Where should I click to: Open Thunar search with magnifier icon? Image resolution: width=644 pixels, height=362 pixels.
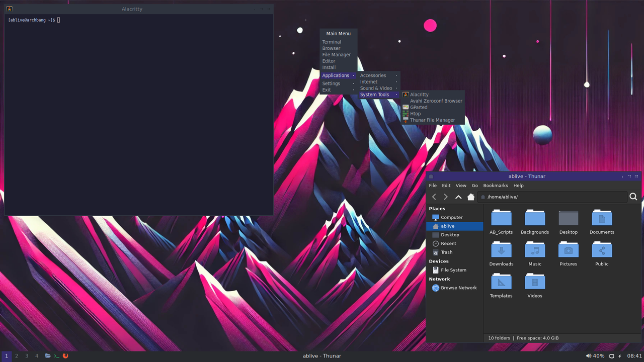(633, 197)
